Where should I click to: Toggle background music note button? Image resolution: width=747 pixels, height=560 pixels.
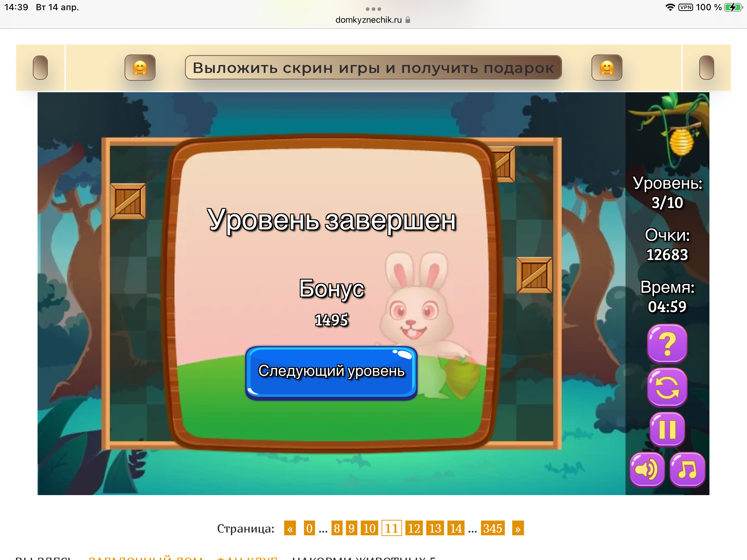tap(687, 470)
